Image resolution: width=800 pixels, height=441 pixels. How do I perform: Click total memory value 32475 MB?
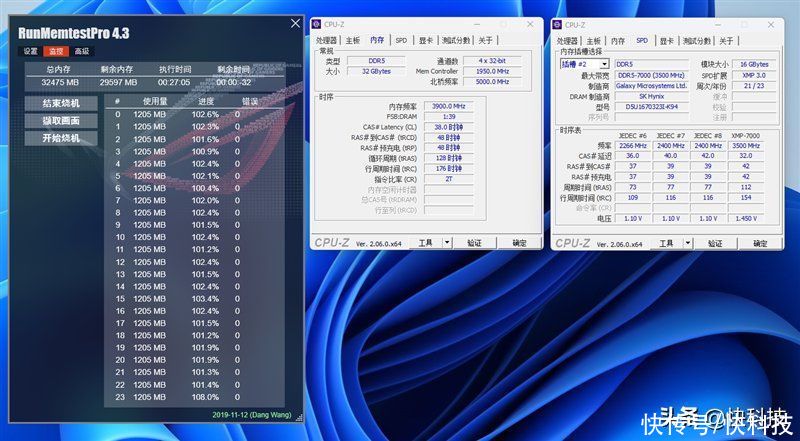coord(60,82)
